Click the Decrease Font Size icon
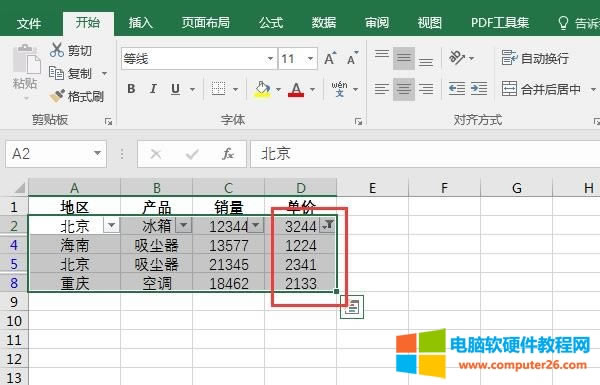The image size is (600, 385). pos(352,59)
